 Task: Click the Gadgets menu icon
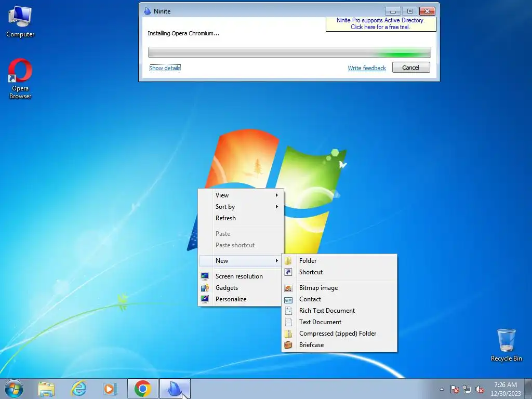point(205,288)
